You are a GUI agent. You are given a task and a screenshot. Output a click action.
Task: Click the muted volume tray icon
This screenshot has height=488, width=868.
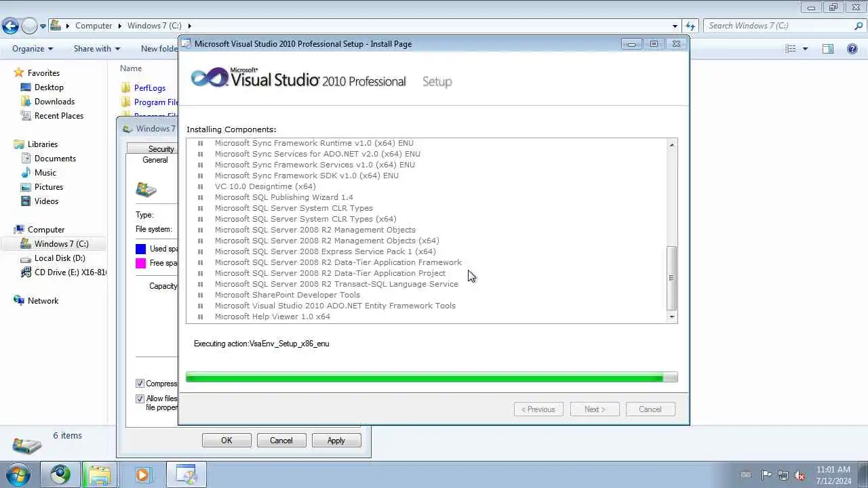(800, 475)
